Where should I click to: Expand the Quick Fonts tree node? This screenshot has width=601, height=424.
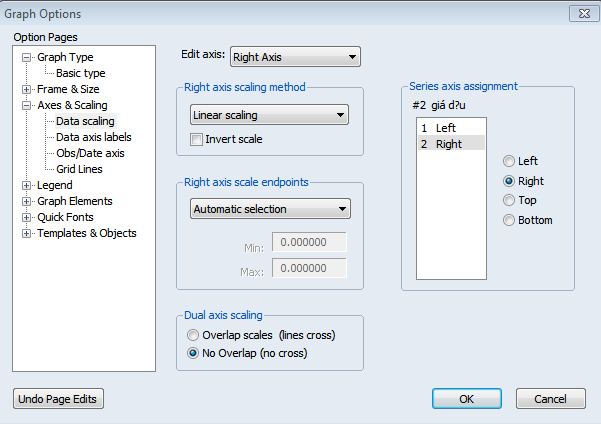27,217
